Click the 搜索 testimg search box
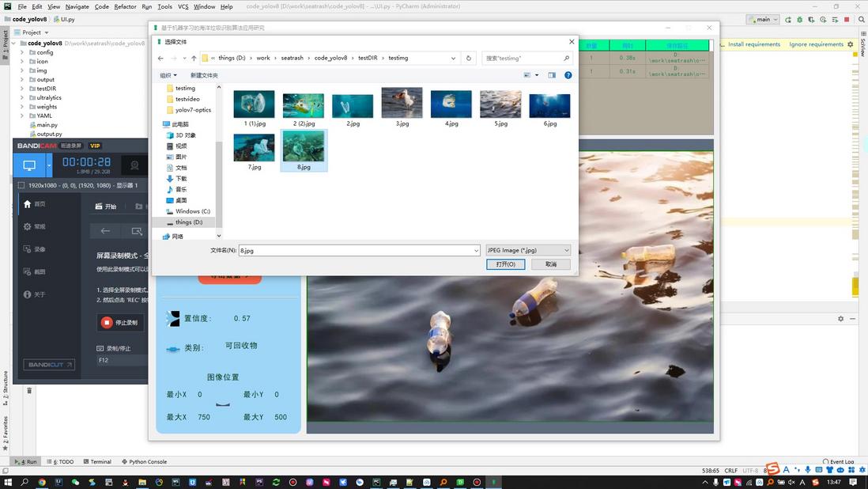This screenshot has height=489, width=868. (x=527, y=58)
